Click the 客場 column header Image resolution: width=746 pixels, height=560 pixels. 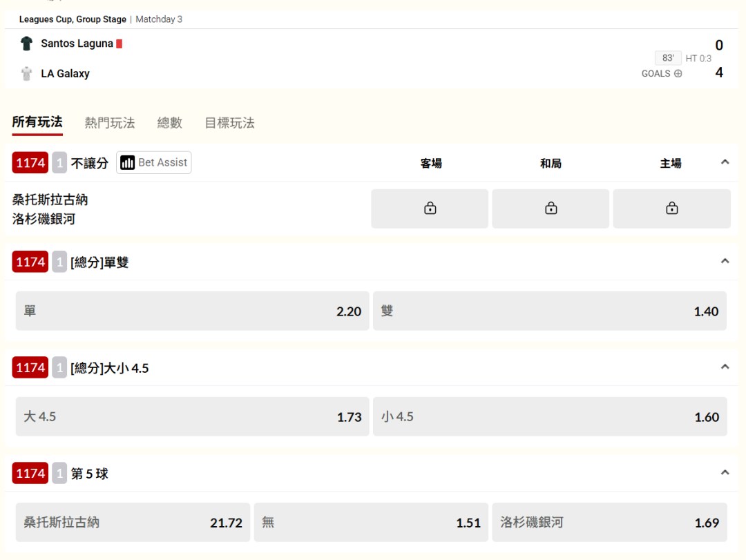click(x=431, y=163)
